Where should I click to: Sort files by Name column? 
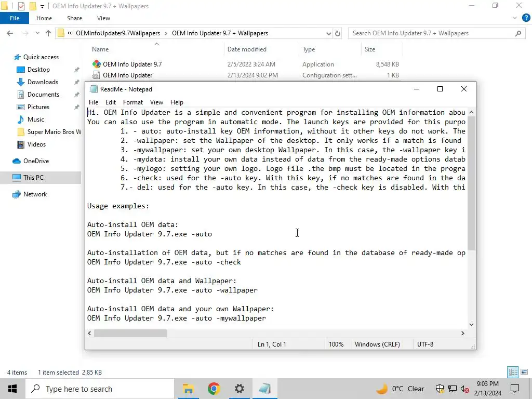pos(100,49)
